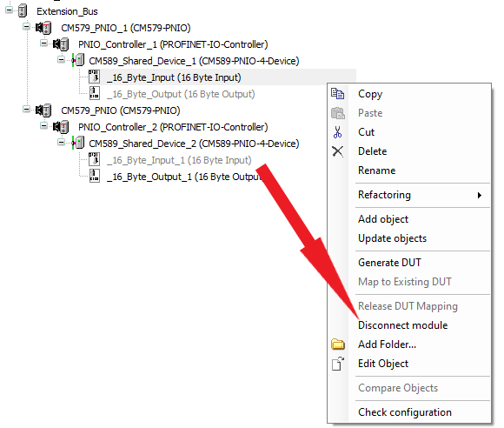This screenshot has height=428, width=504.
Task: Select Add Folder... menu entry
Action: [x=387, y=344]
